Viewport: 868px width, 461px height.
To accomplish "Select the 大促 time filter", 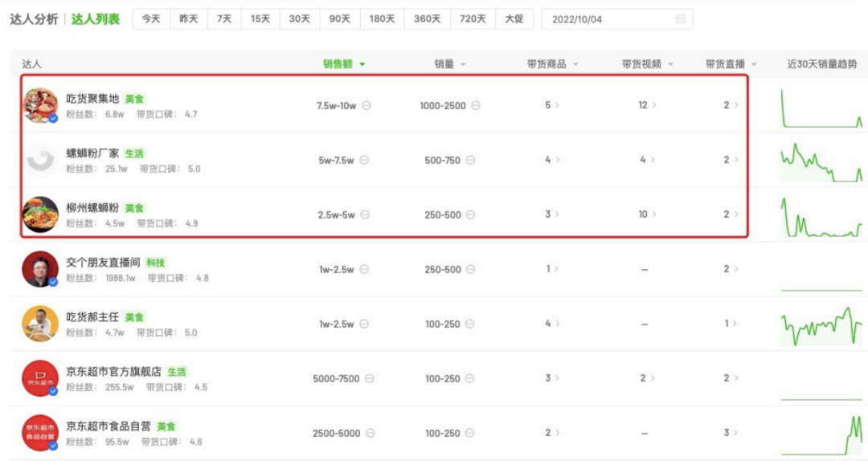I will (x=514, y=19).
